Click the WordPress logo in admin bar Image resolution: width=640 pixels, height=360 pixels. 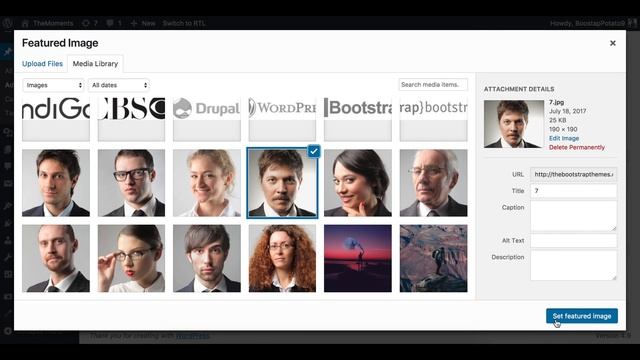tap(7, 23)
